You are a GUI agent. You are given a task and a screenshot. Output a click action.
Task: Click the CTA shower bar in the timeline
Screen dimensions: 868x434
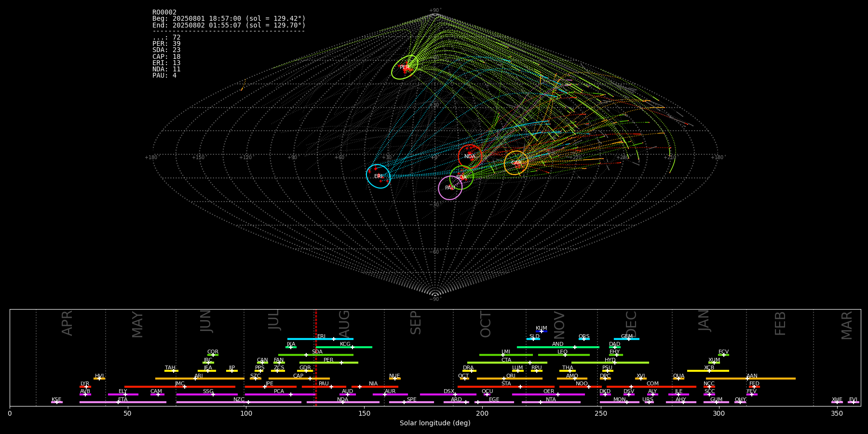[x=507, y=363]
